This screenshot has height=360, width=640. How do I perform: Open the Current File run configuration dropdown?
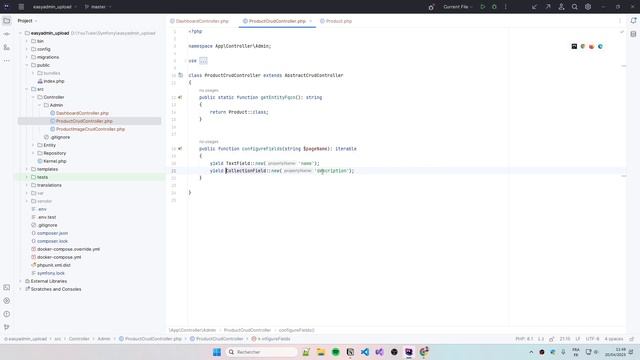[458, 7]
